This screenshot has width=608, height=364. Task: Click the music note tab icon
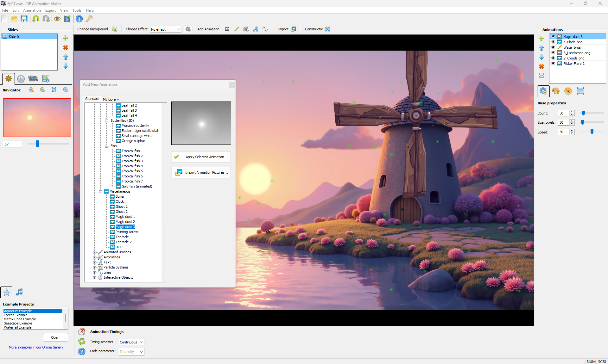point(19,292)
